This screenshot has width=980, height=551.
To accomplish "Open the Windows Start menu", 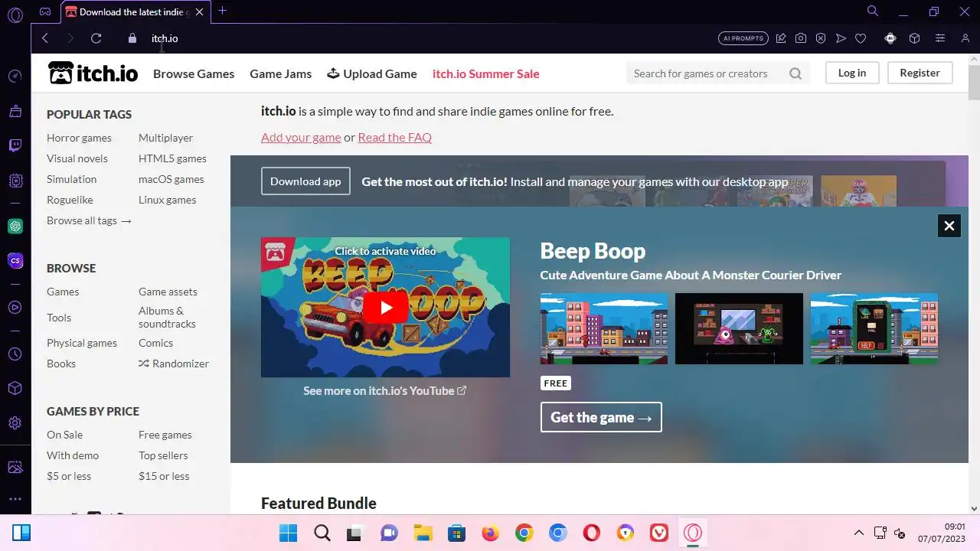I will [x=288, y=533].
